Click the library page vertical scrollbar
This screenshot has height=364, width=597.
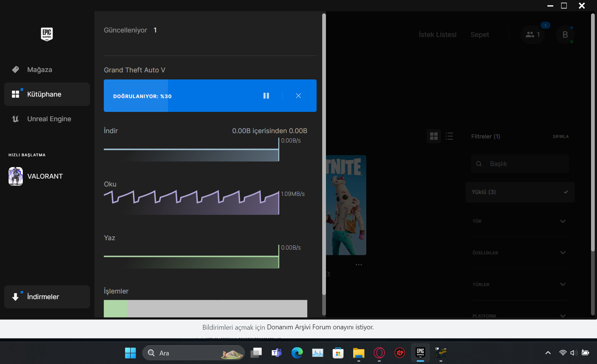[x=593, y=132]
